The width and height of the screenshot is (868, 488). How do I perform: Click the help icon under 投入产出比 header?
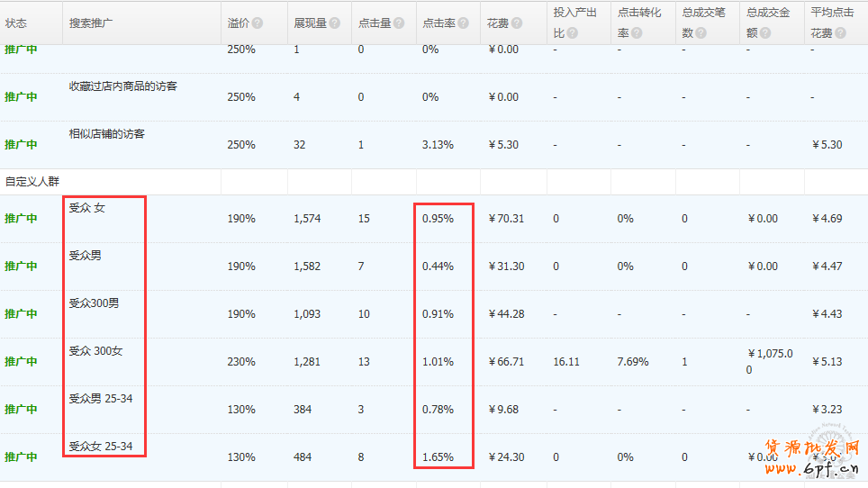[x=572, y=33]
